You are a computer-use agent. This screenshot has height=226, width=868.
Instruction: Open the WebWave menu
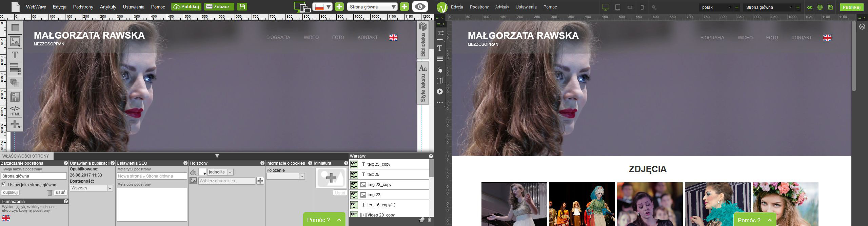(x=36, y=7)
